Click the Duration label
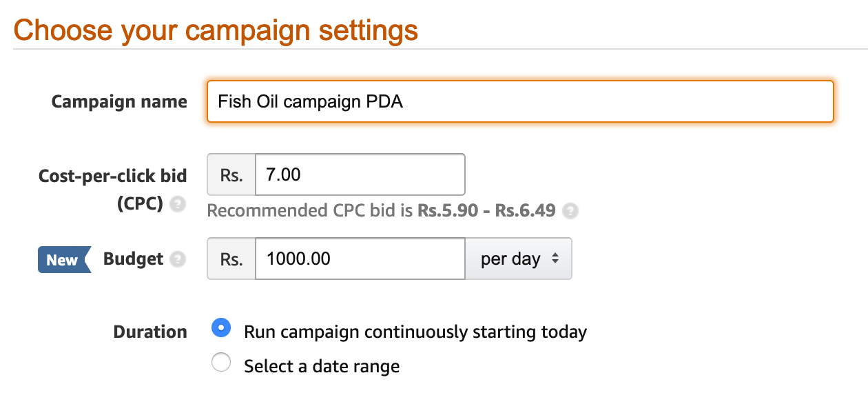This screenshot has height=393, width=868. coord(150,332)
